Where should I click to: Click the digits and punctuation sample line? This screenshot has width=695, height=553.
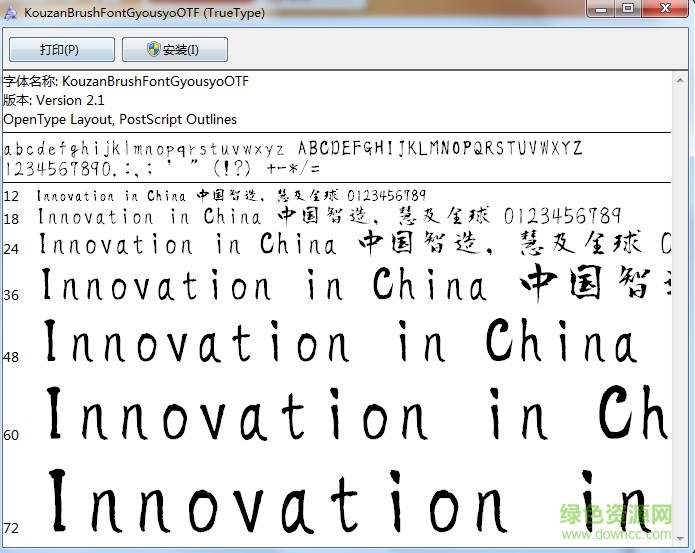162,169
